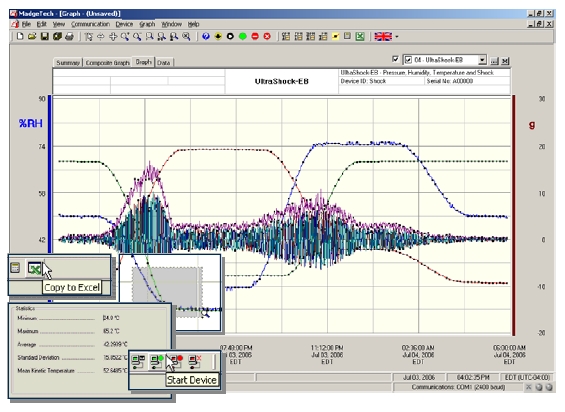Click the Standard Deviation statistics row
Screen dimensions: 565x412
point(72,358)
